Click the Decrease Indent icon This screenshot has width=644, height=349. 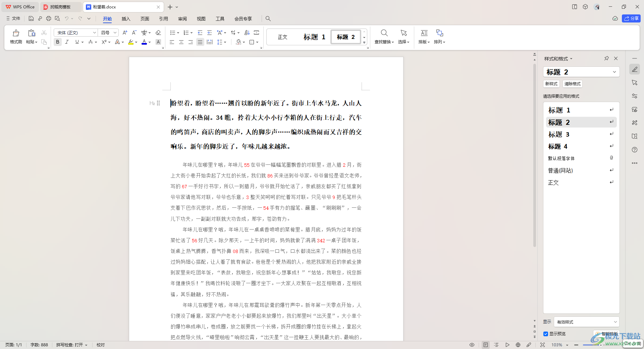click(x=200, y=33)
